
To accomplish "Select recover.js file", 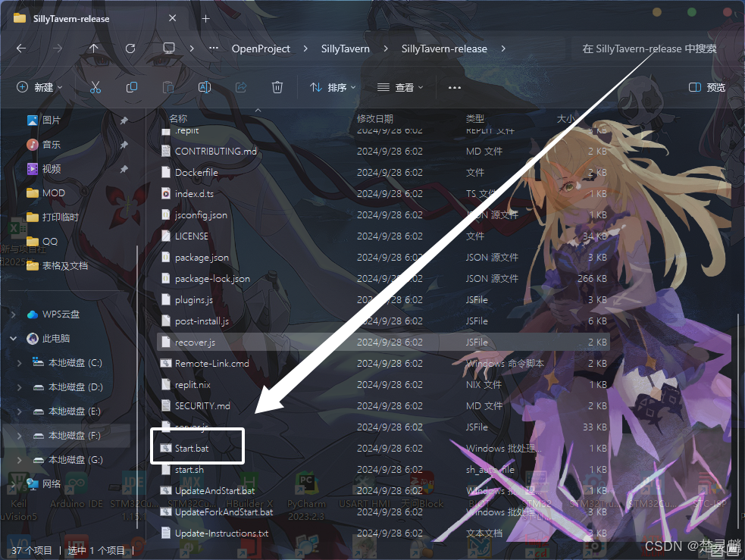I will [383, 343].
